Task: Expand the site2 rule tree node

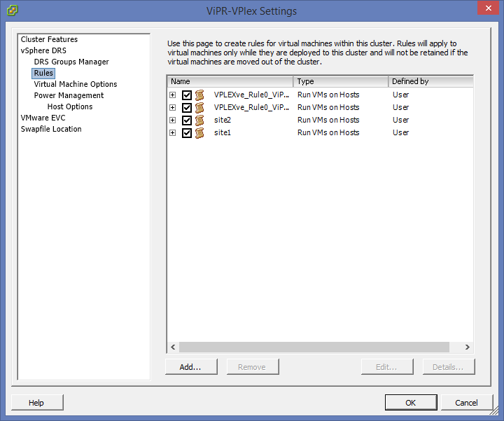Action: (173, 120)
